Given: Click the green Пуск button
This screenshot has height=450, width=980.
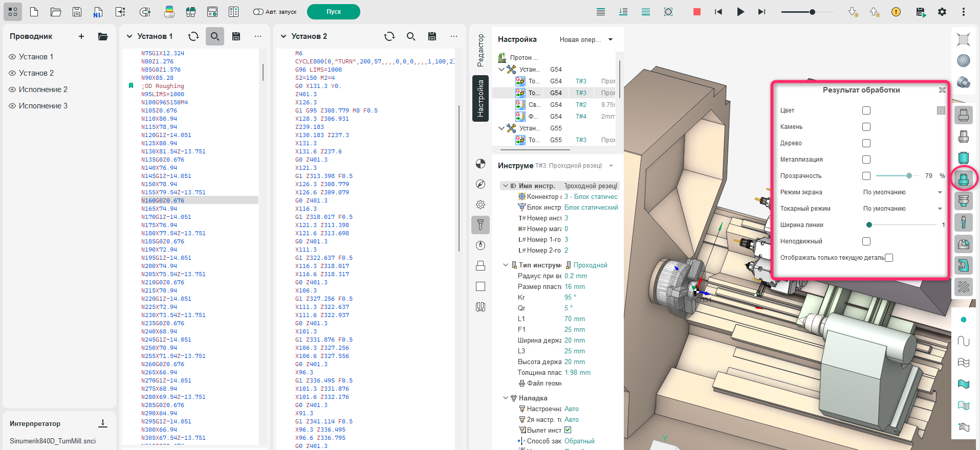Looking at the screenshot, I should point(333,12).
